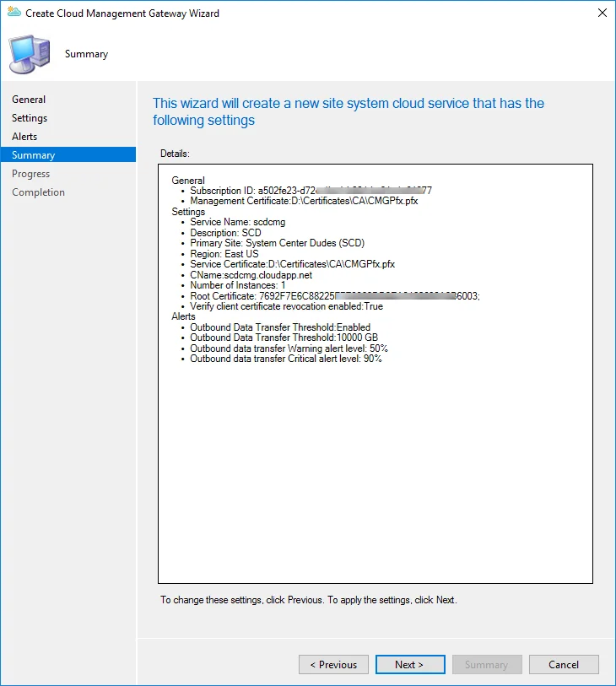
Task: Select the Progress step in the sidebar
Action: tap(30, 174)
